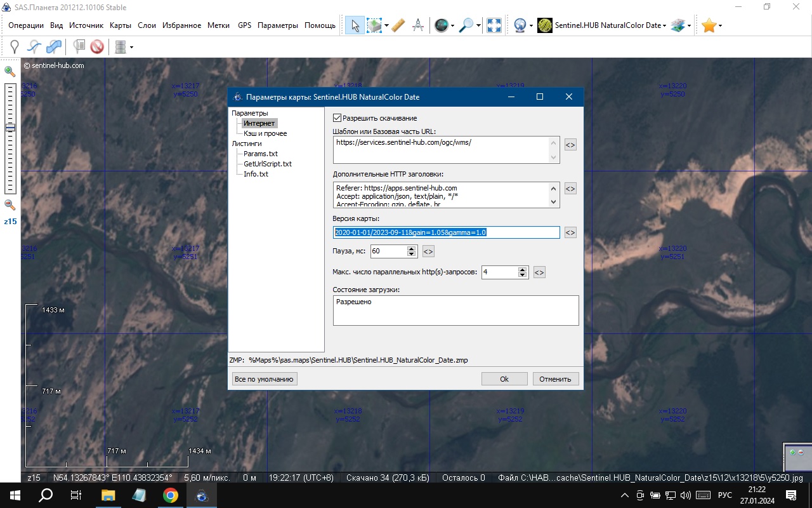Open Google Chrome from the taskbar
This screenshot has height=508, width=812.
tap(170, 495)
